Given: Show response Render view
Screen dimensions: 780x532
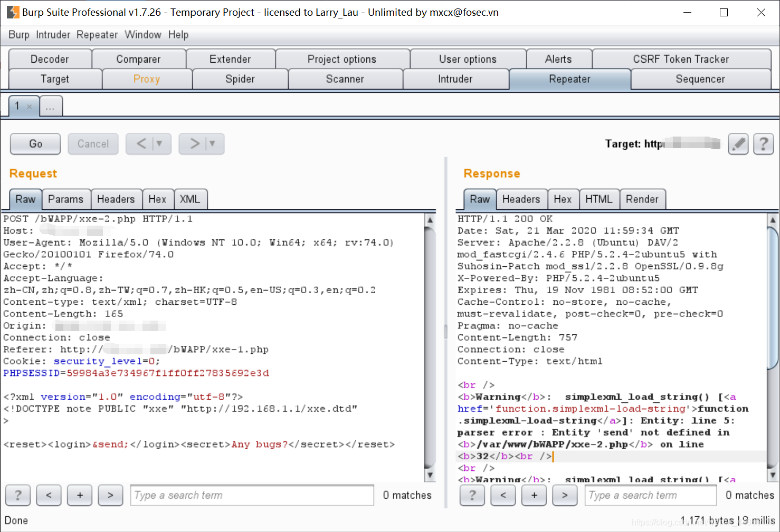Looking at the screenshot, I should 642,199.
